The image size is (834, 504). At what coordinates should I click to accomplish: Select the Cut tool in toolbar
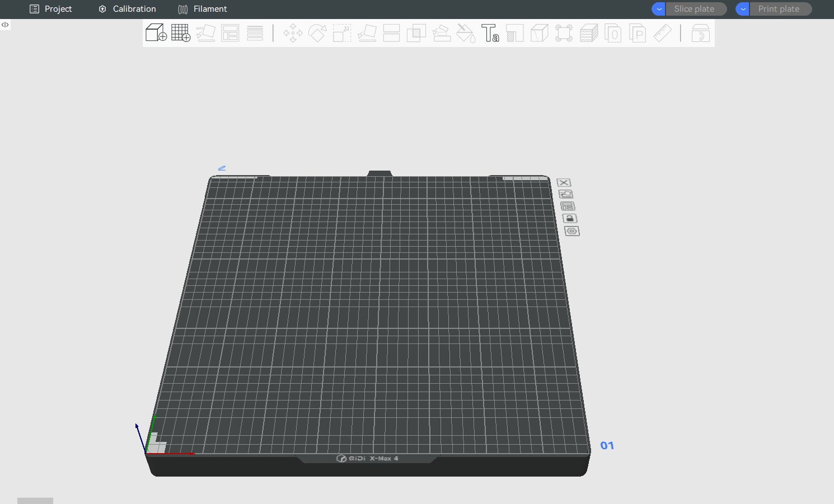point(391,33)
